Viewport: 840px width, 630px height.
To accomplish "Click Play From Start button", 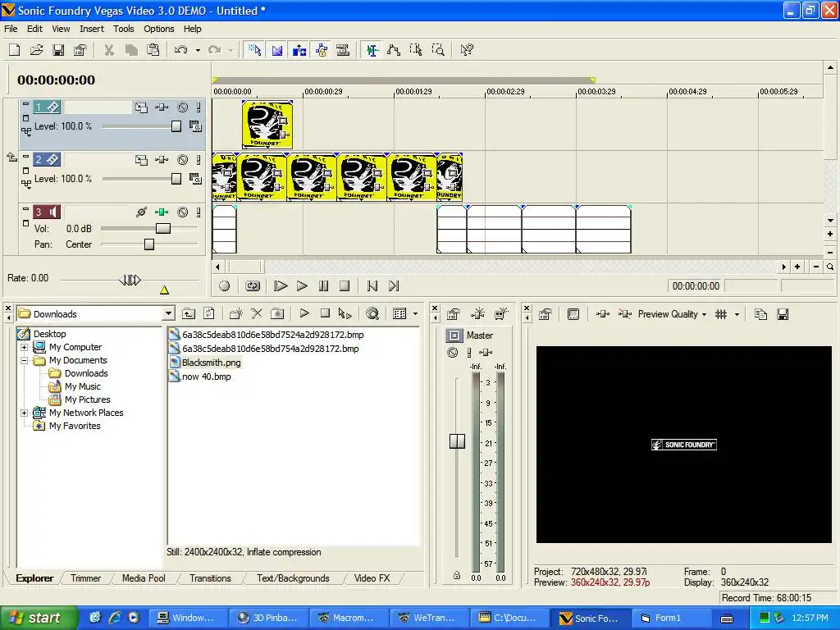I will pos(281,286).
